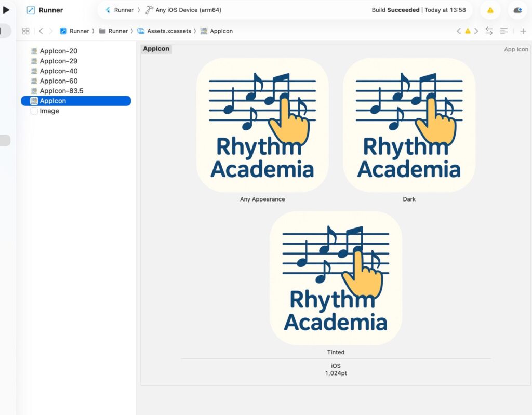Open the Xcode Cloud status icon
This screenshot has width=532, height=415.
point(517,10)
